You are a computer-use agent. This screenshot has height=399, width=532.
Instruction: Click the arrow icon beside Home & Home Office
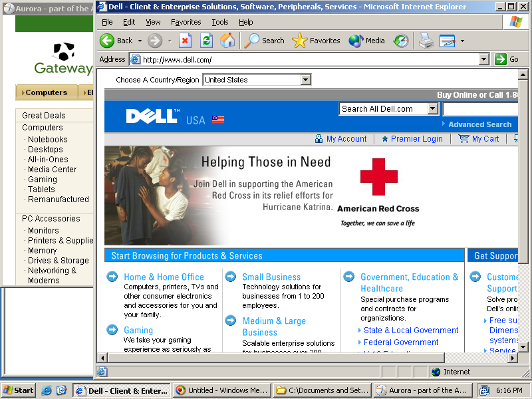[x=112, y=277]
